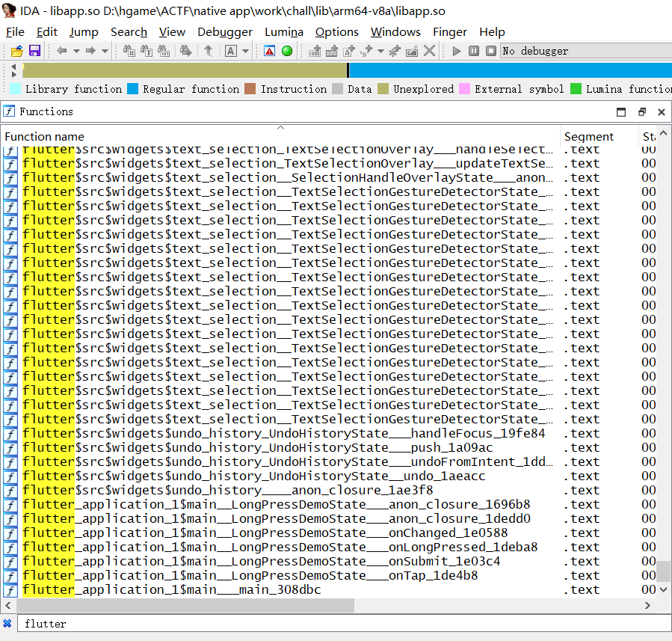Click the red X delete toolbar icon

pyautogui.click(x=430, y=51)
